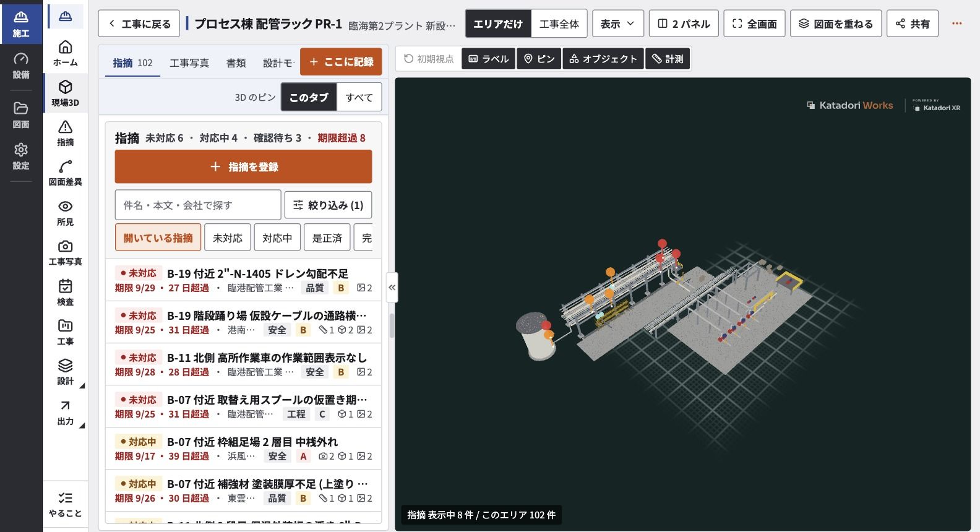Show 3D pins for すべて
The height and width of the screenshot is (532, 980).
click(x=359, y=97)
